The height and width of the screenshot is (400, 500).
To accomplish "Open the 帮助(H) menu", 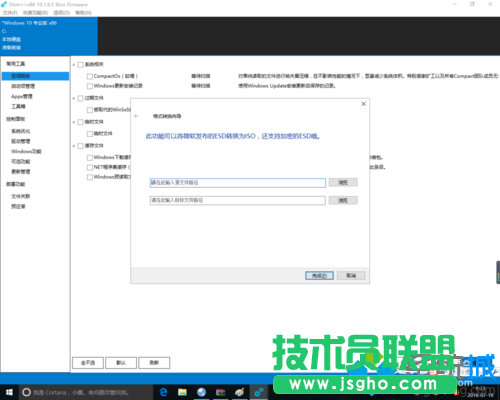I will pyautogui.click(x=83, y=13).
